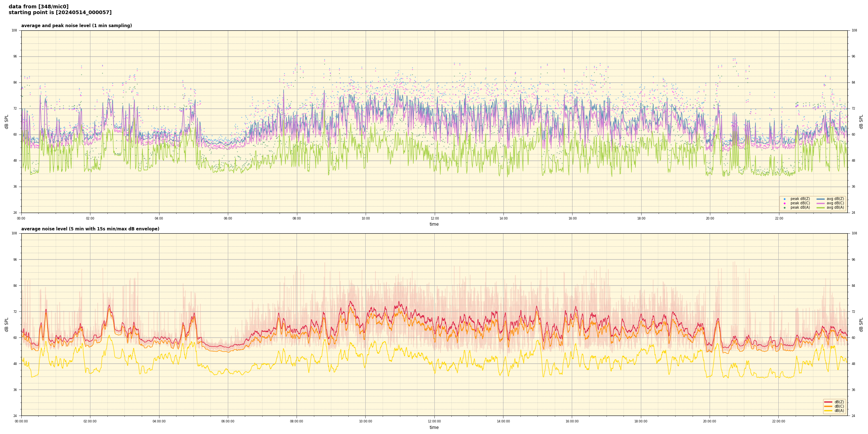868x434 pixels.
Task: Click the peak dB(A) legend marker
Action: pyautogui.click(x=784, y=208)
